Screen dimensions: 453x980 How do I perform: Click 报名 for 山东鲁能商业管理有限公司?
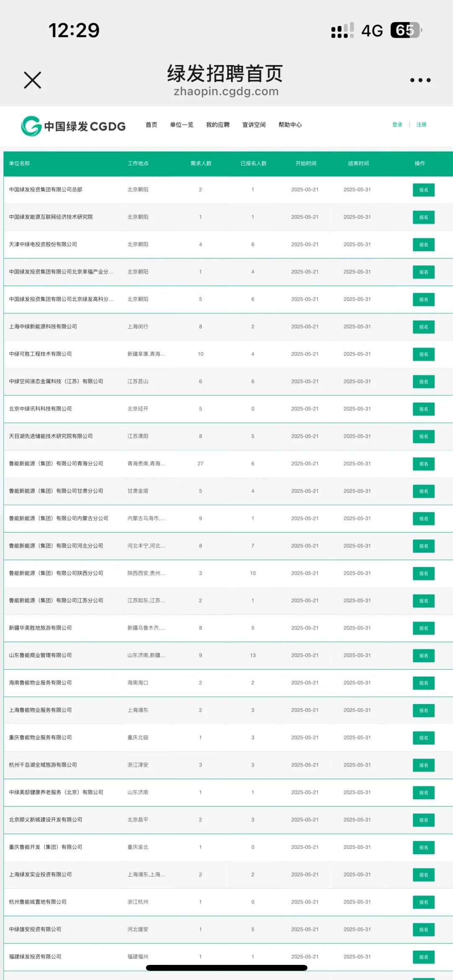pyautogui.click(x=424, y=655)
